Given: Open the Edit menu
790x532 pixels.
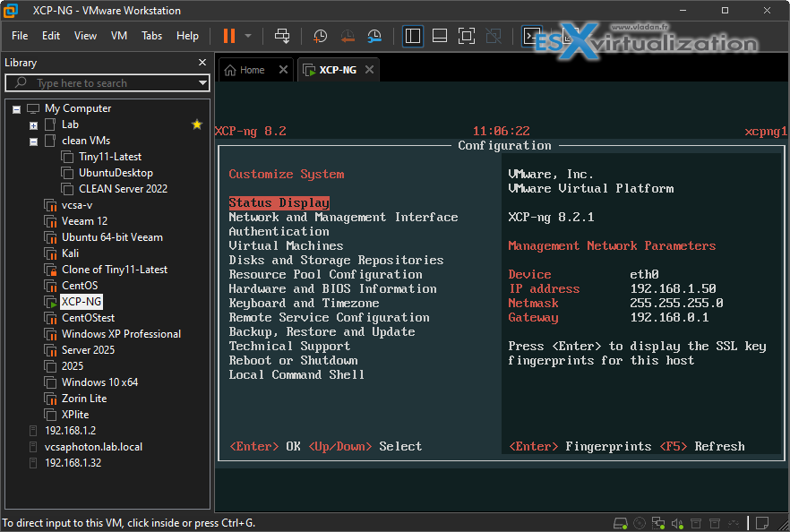Looking at the screenshot, I should point(51,36).
